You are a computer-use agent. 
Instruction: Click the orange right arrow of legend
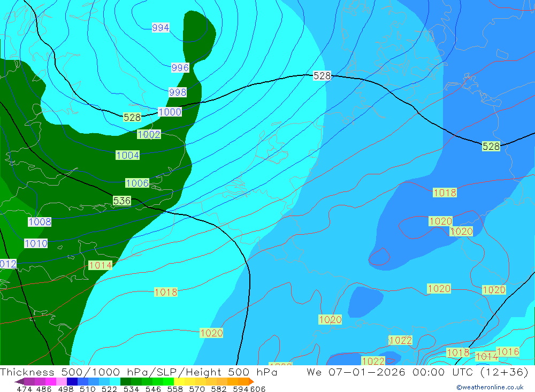pos(251,381)
